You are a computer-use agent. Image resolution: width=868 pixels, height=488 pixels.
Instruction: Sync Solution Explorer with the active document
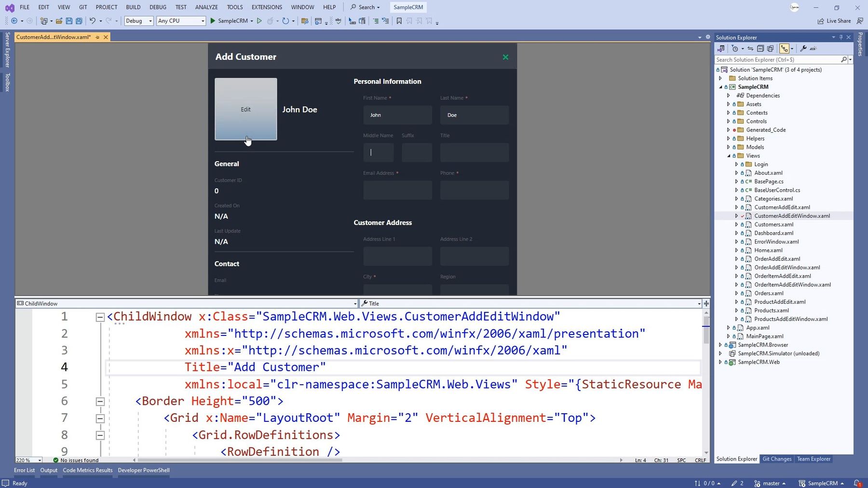tap(750, 49)
